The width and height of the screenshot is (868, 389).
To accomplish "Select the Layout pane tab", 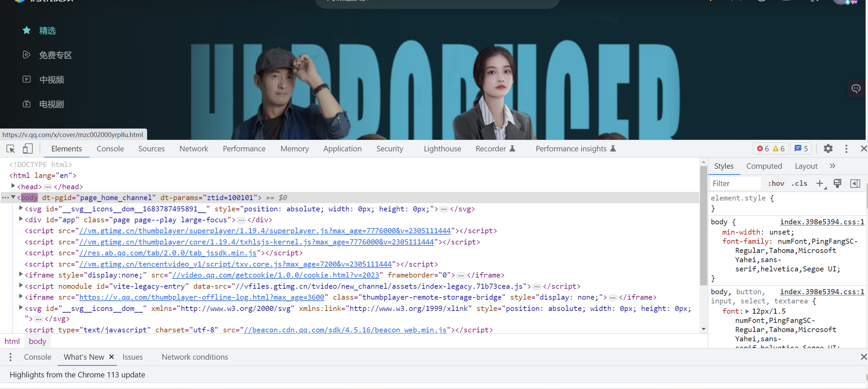I will point(806,166).
